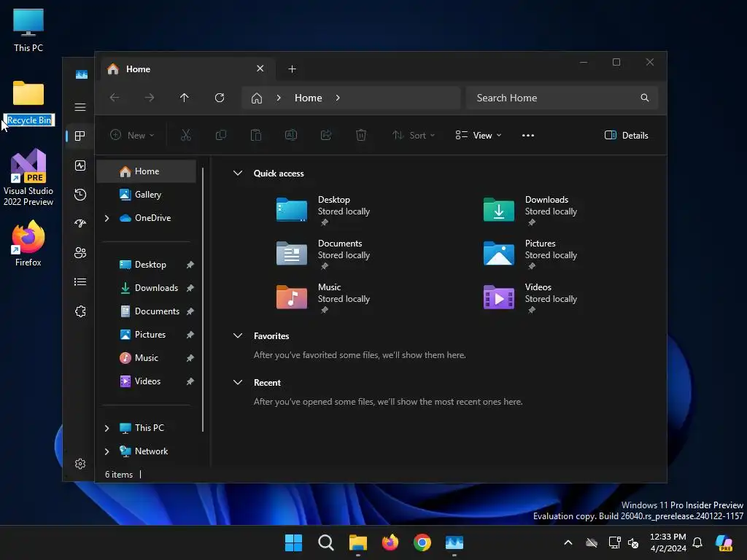This screenshot has height=560, width=747.
Task: Click the pin icon next to Videos sidebar item
Action: pos(190,381)
